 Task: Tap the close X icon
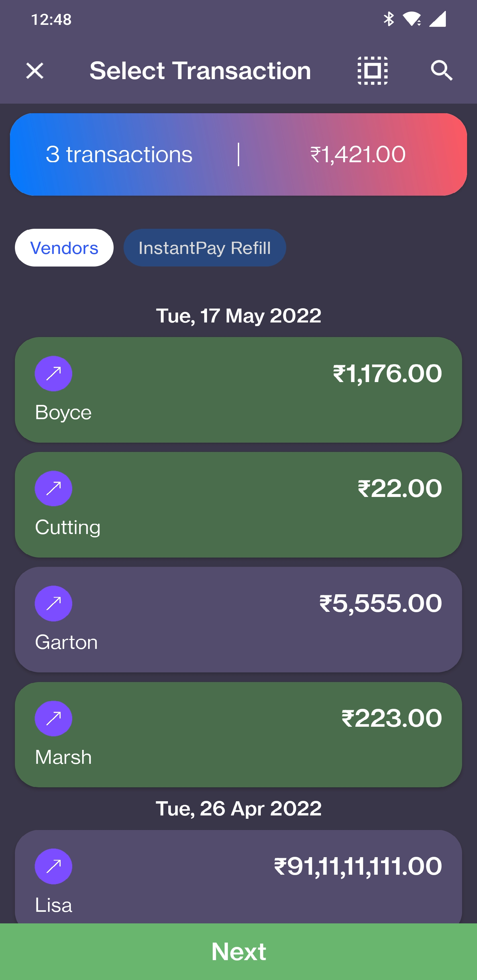(x=35, y=71)
